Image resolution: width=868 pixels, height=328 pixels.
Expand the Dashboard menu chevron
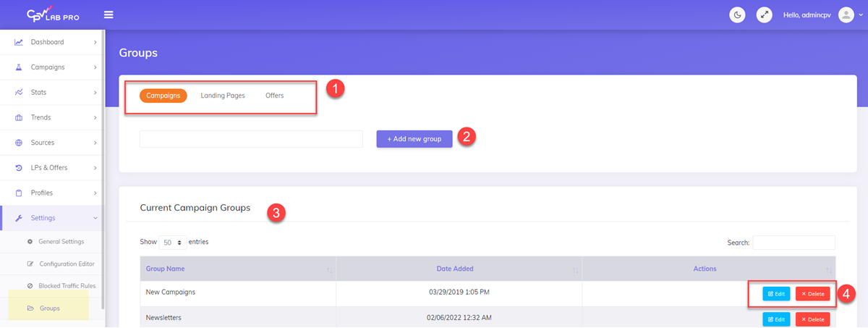point(95,42)
